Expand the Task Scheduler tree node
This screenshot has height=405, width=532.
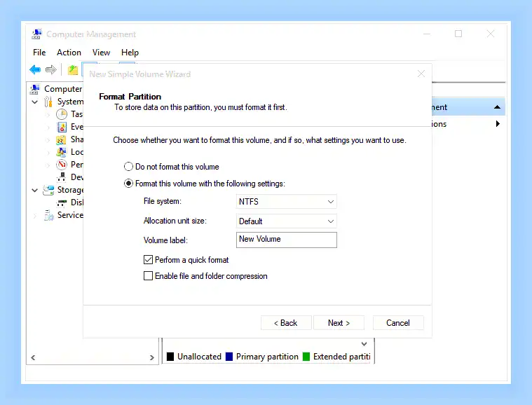pos(48,115)
